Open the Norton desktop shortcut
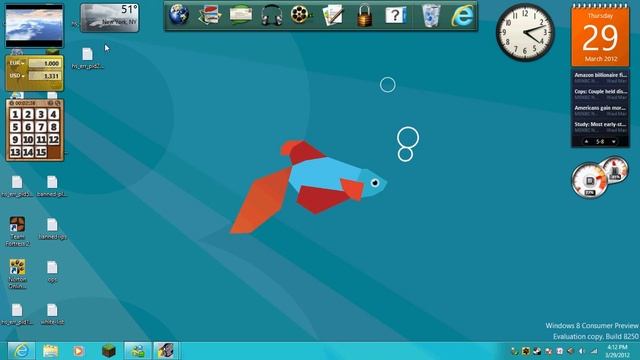This screenshot has width=640, height=360. (x=17, y=274)
